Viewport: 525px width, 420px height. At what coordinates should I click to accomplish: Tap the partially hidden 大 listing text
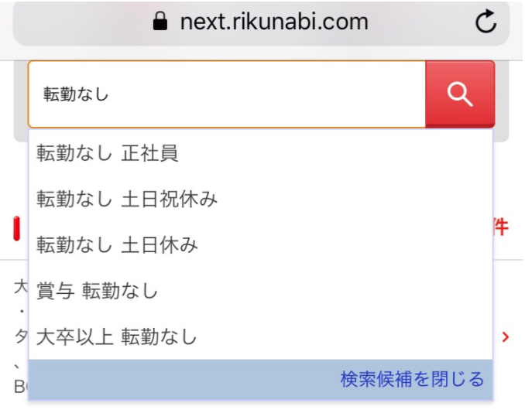(21, 287)
